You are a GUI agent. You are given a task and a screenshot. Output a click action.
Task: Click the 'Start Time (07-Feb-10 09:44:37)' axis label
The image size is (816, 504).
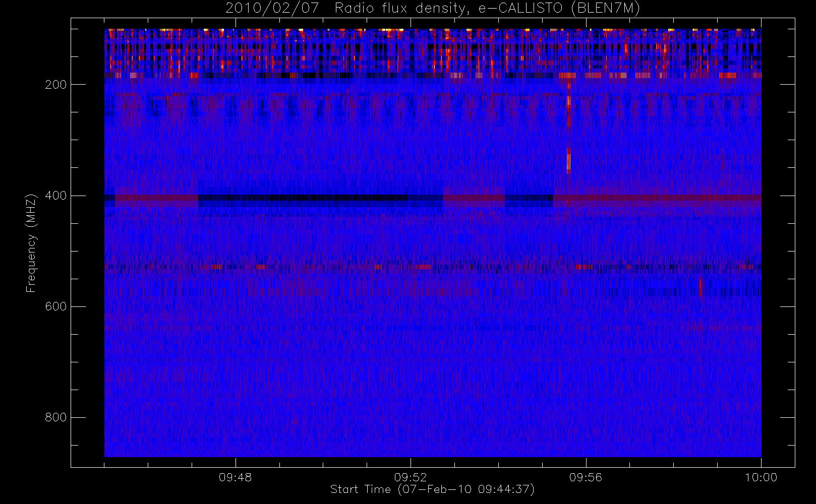432,489
